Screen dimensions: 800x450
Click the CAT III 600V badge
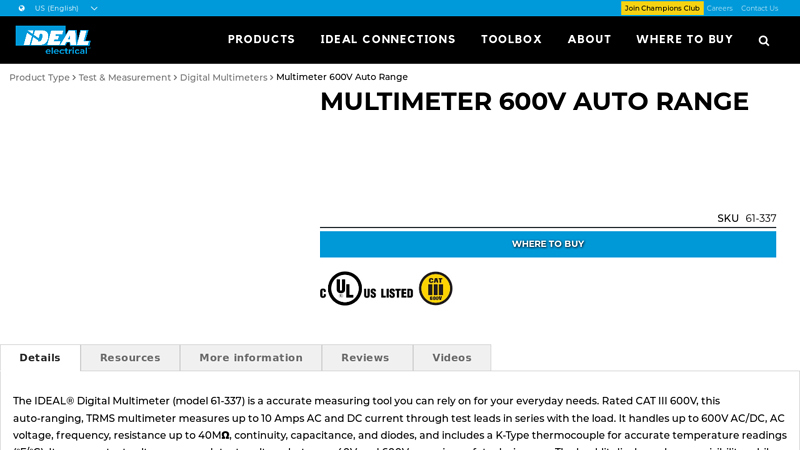(x=435, y=288)
